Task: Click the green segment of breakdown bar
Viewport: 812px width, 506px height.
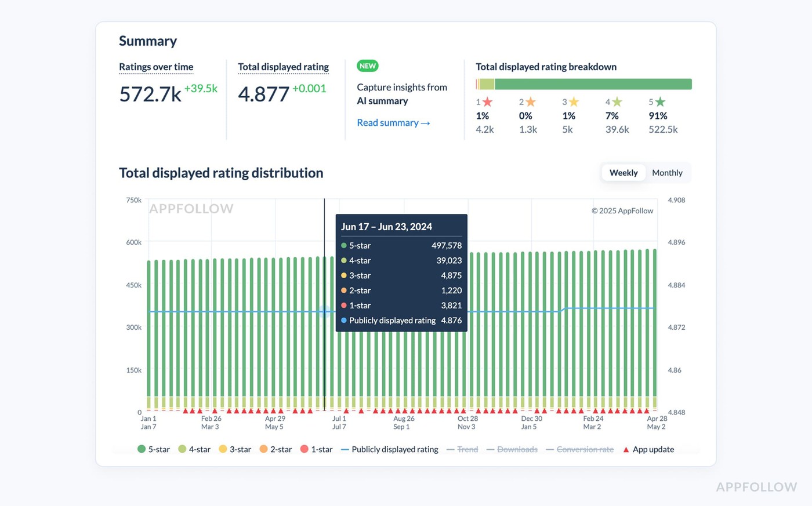Action: pos(593,84)
